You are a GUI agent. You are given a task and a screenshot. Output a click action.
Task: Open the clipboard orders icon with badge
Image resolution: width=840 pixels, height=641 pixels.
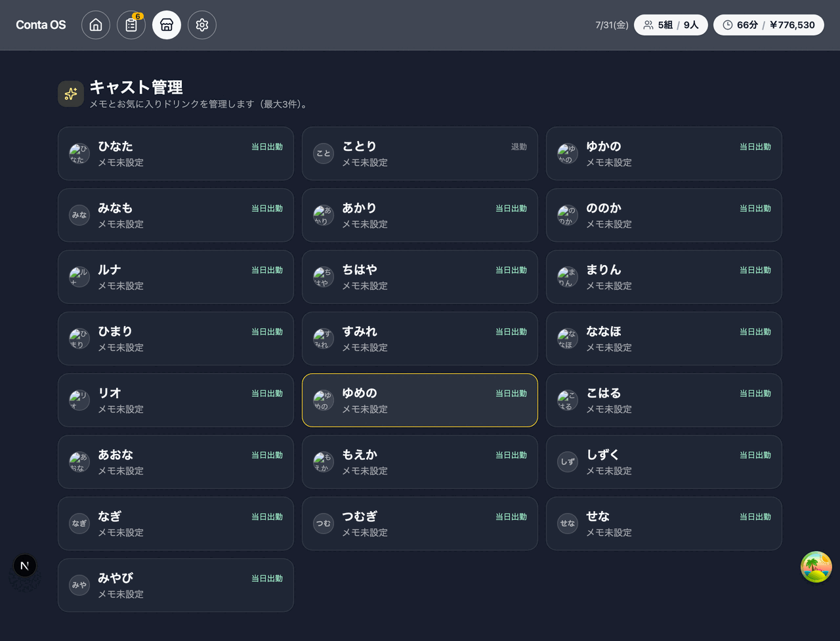tap(131, 25)
